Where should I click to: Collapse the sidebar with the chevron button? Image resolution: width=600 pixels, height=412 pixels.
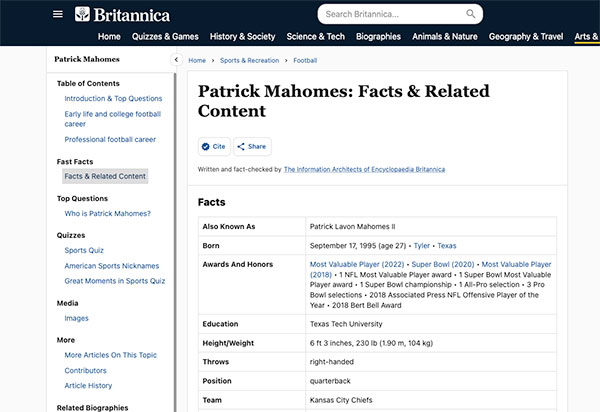(x=176, y=60)
